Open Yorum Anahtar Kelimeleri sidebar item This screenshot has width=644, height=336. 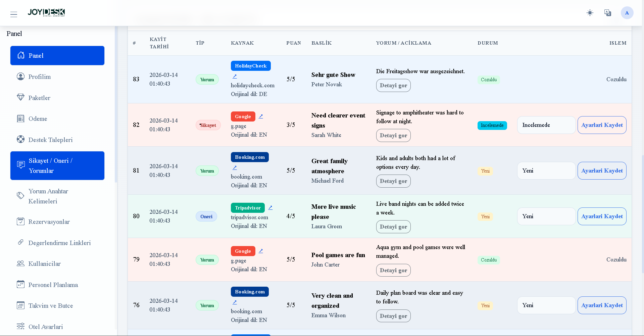(48, 196)
